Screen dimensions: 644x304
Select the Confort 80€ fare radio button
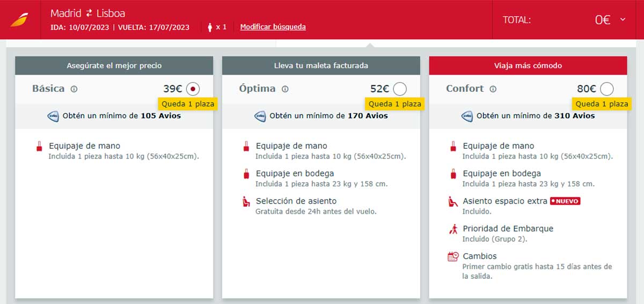pos(607,89)
